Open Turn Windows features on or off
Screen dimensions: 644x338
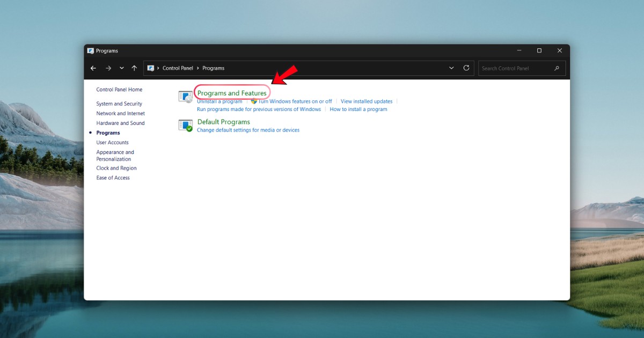click(295, 101)
